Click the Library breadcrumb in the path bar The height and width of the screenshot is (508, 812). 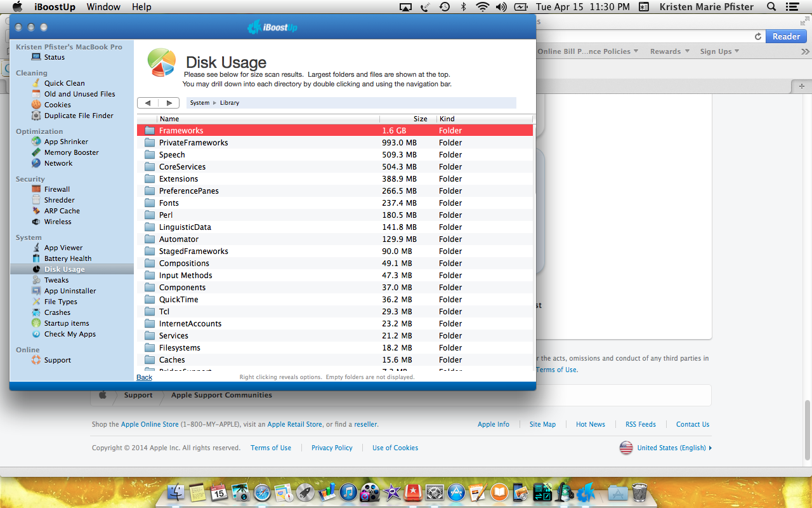pyautogui.click(x=230, y=103)
